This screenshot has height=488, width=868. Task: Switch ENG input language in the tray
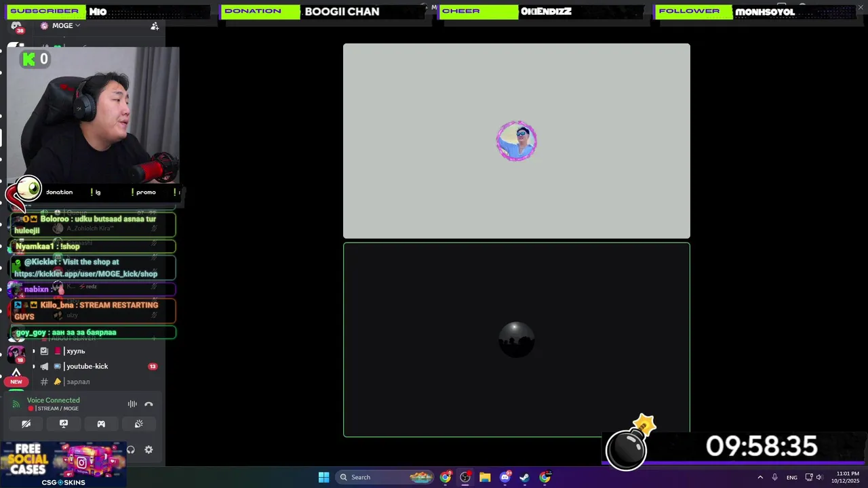(x=792, y=477)
